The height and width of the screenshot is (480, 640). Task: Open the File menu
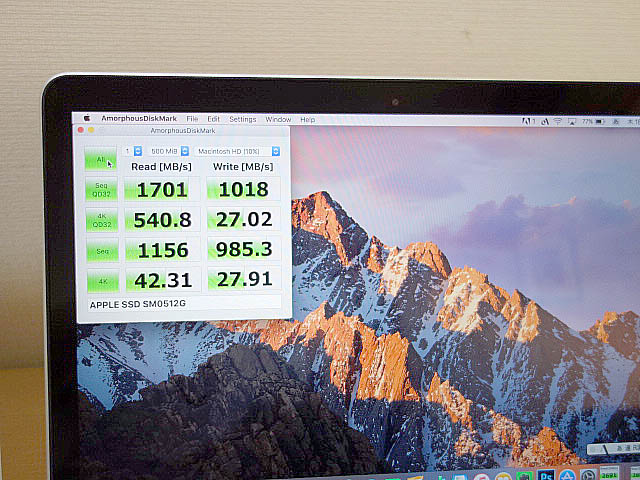pyautogui.click(x=191, y=119)
